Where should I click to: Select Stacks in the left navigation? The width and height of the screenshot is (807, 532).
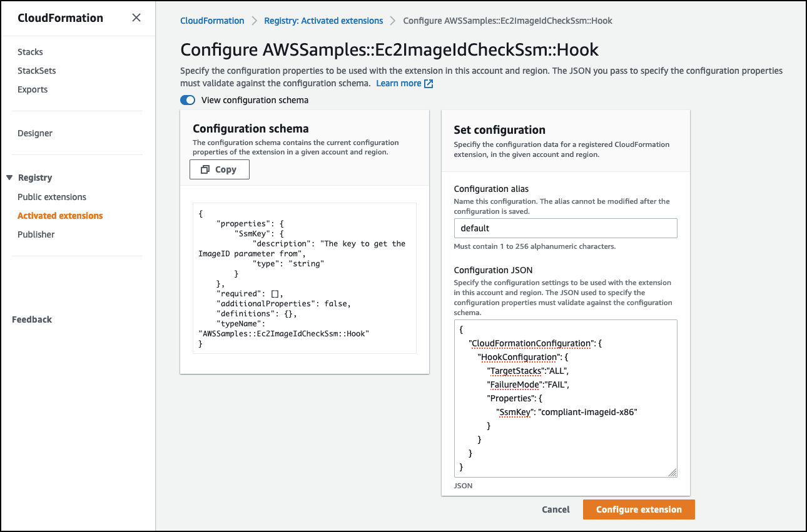pos(30,51)
